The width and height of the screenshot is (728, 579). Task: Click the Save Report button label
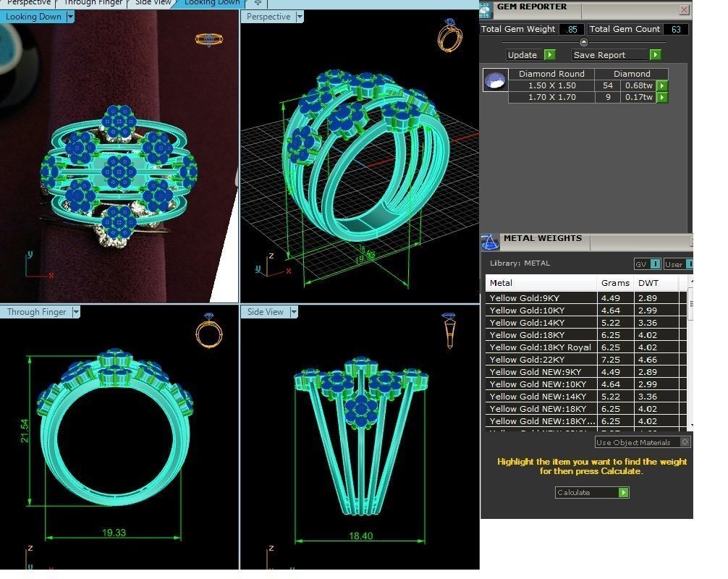599,55
